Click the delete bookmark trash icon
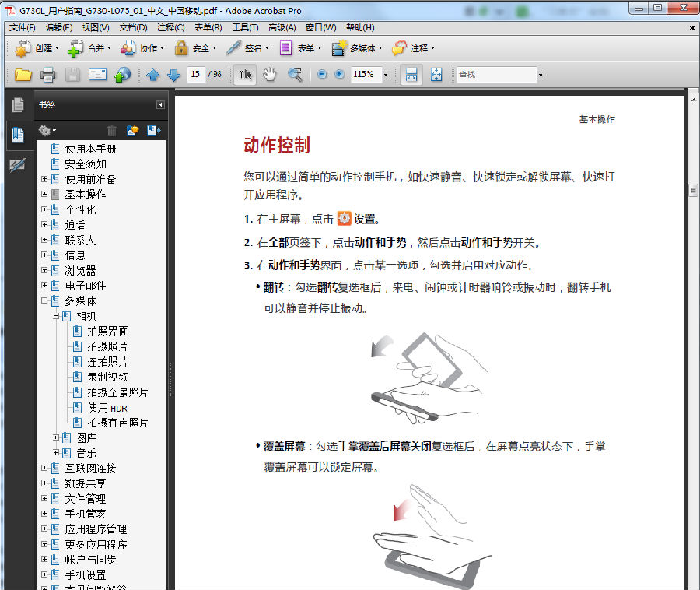Viewport: 700px width, 590px height. [112, 130]
